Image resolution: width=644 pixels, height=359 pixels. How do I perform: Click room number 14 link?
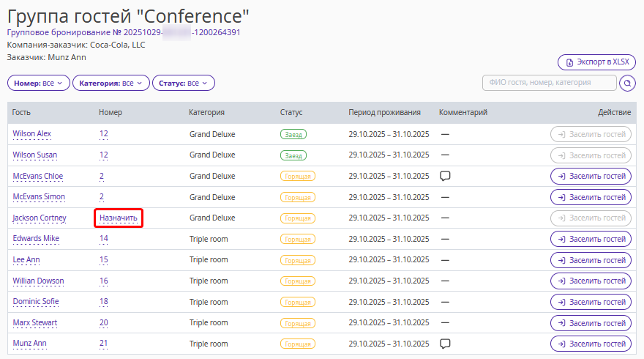tap(103, 239)
